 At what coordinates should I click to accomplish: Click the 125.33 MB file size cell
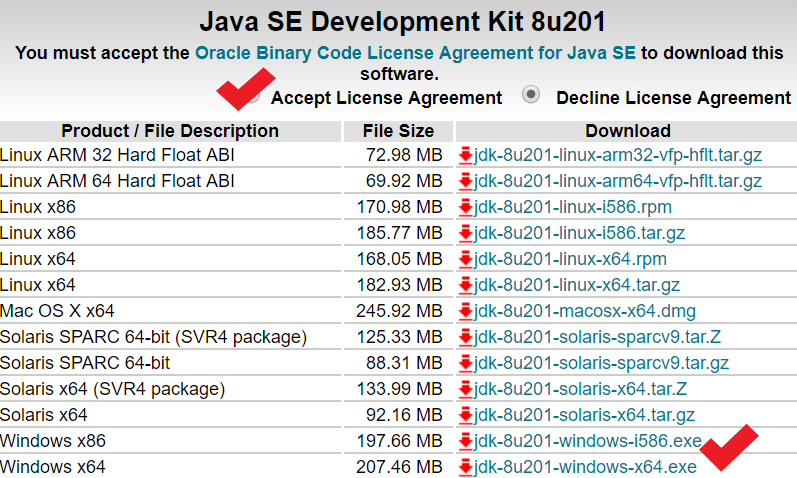(x=400, y=337)
